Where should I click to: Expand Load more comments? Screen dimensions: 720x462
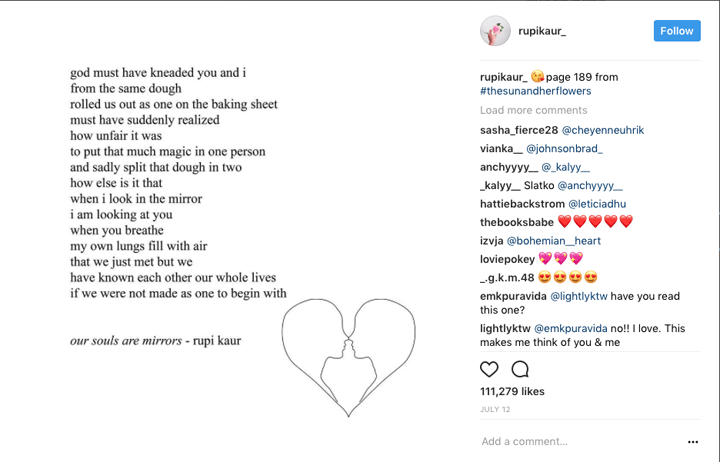click(x=534, y=110)
